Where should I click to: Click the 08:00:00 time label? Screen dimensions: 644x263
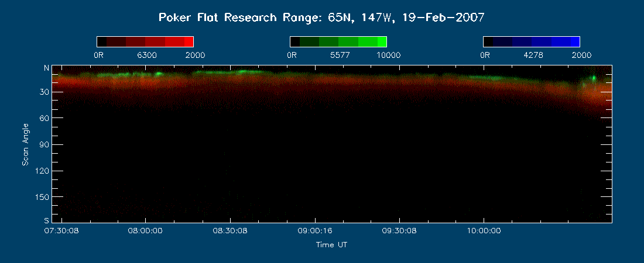(145, 231)
